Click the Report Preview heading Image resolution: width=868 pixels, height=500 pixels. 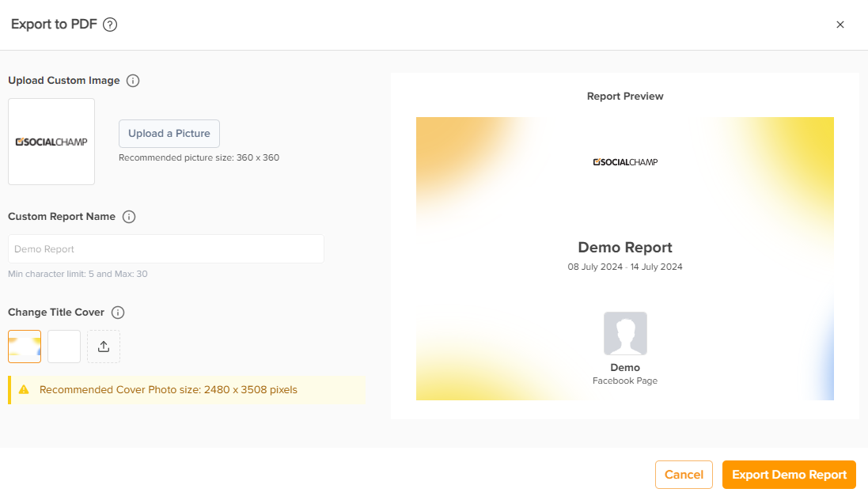point(624,96)
